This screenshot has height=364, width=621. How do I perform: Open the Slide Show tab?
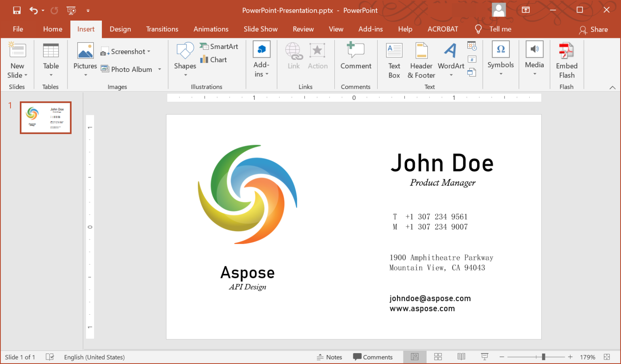pos(260,29)
